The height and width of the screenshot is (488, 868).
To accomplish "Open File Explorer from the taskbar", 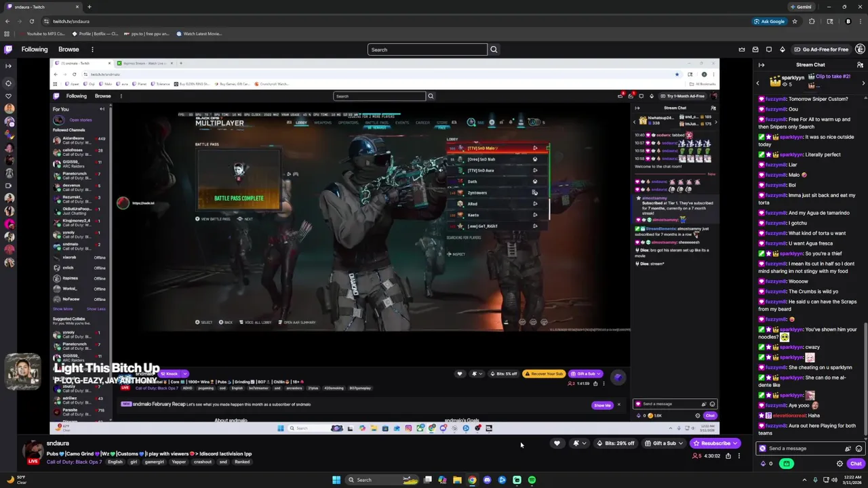I will tap(457, 480).
